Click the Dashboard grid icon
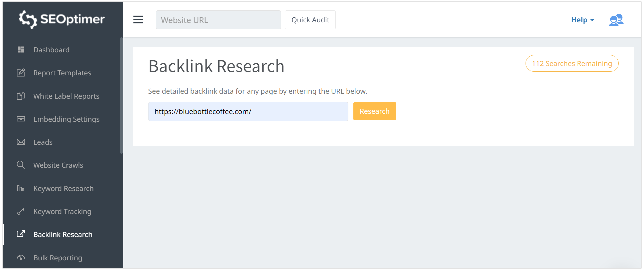The image size is (644, 270). coord(21,50)
